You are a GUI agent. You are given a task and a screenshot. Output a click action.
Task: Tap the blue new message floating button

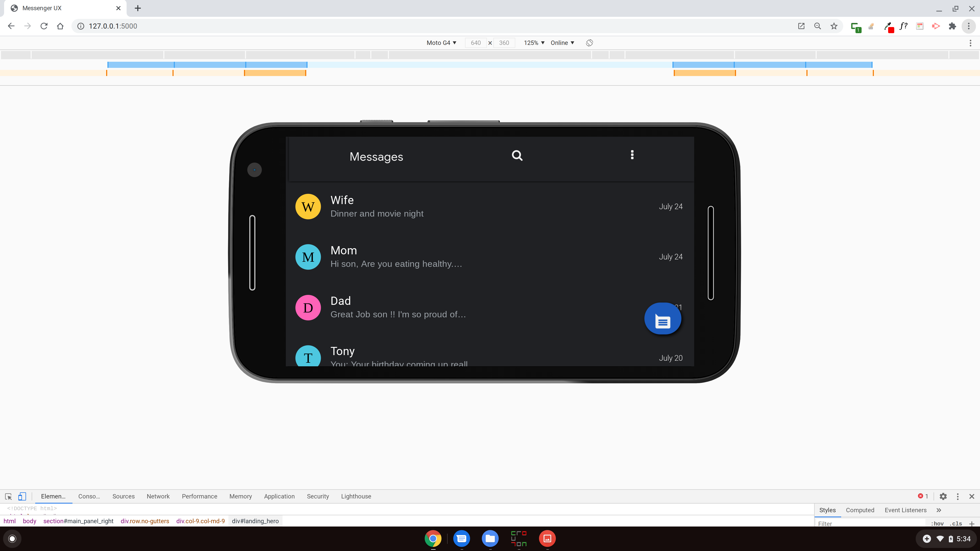[662, 319]
